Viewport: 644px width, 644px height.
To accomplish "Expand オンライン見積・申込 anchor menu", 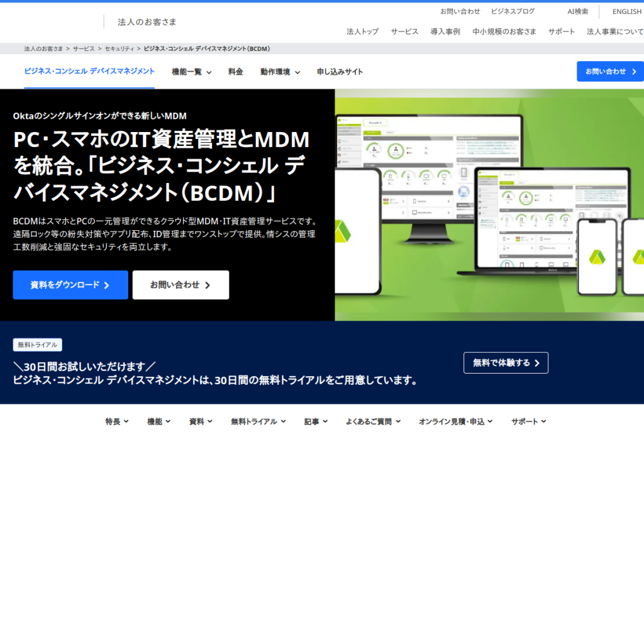I will pyautogui.click(x=455, y=421).
